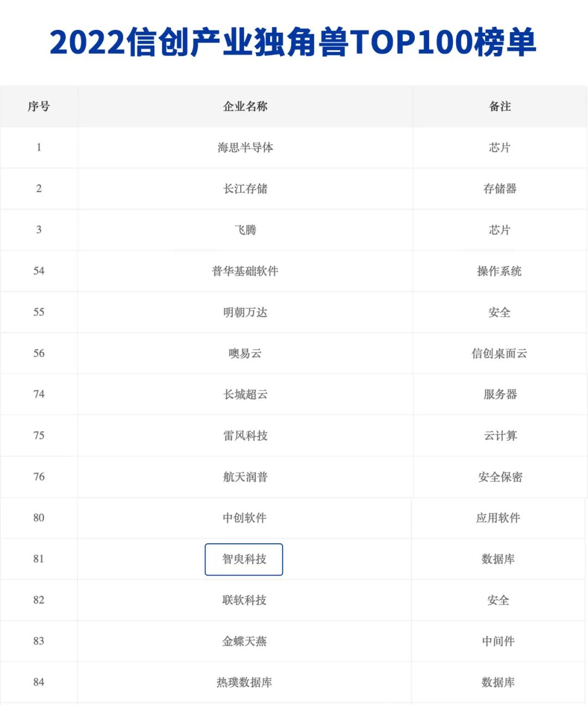The image size is (588, 705).
Task: Click company name 飞腾
Action: (245, 230)
